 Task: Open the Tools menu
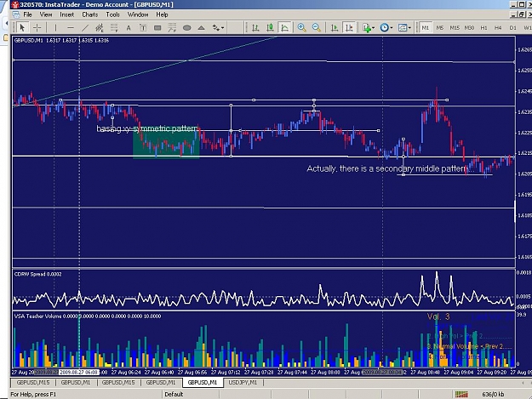[113, 14]
